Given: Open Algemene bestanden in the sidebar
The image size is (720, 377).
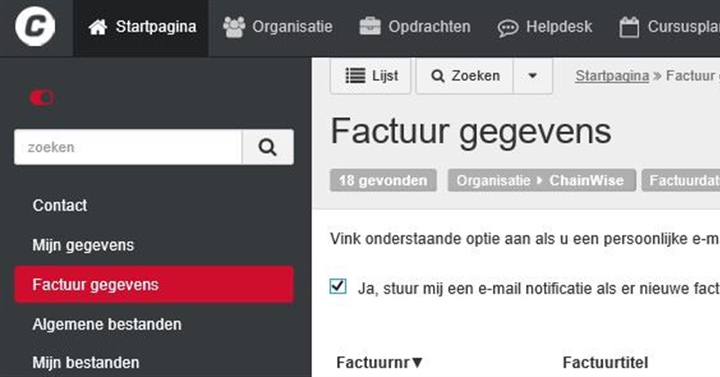Looking at the screenshot, I should (107, 324).
